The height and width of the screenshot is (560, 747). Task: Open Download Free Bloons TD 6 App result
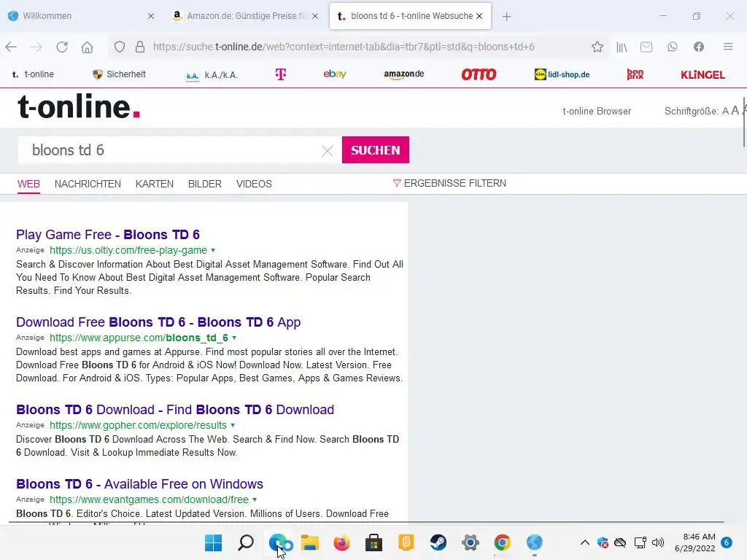click(x=158, y=322)
